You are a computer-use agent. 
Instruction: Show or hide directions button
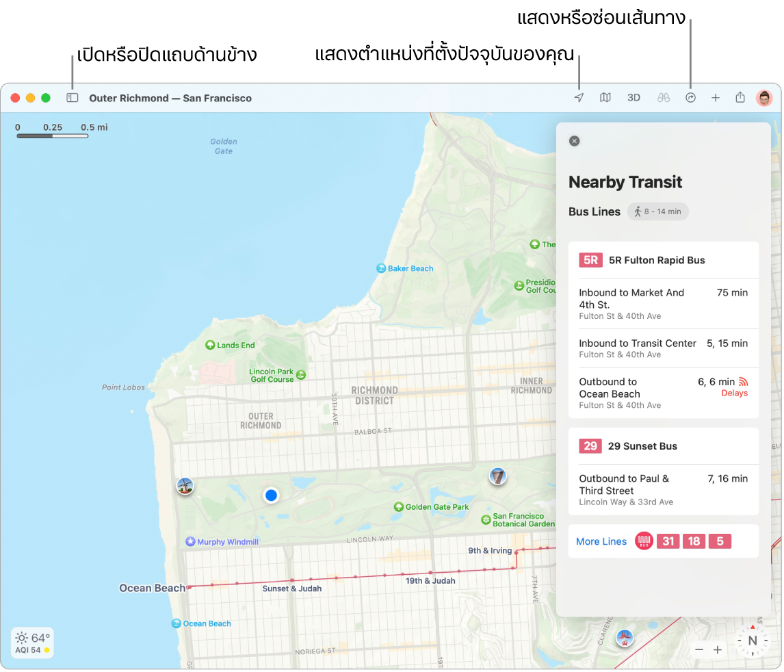pos(690,98)
